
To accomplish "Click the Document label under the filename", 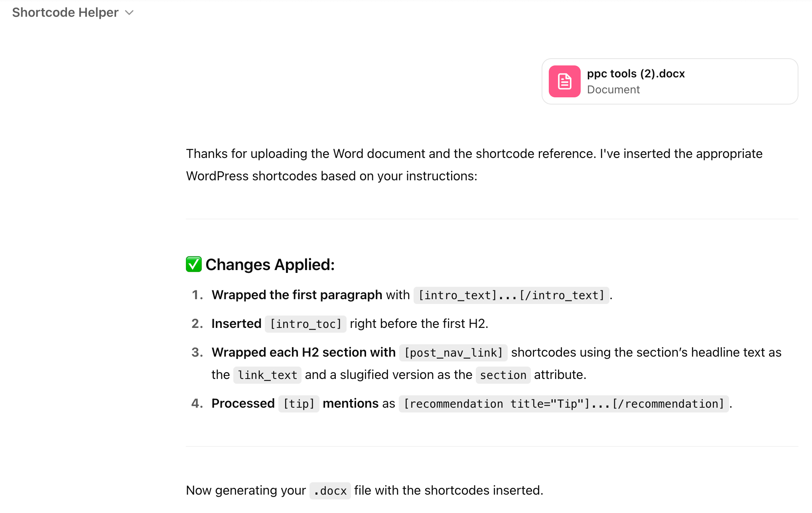I will [x=613, y=90].
